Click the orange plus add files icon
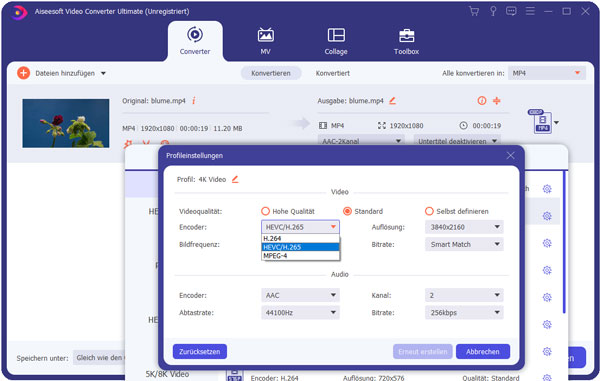This screenshot has height=381, width=600. [x=23, y=73]
